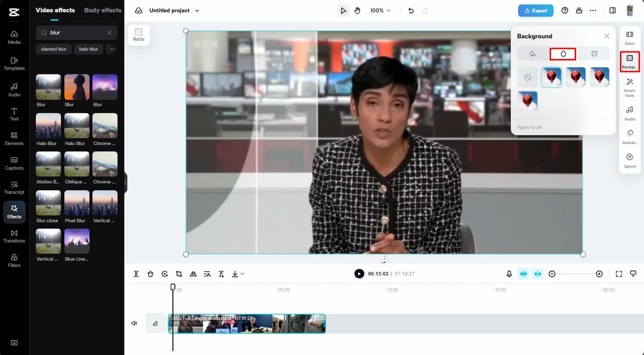Select the Motion B... effect thumbnail
644x355 pixels.
[48, 164]
